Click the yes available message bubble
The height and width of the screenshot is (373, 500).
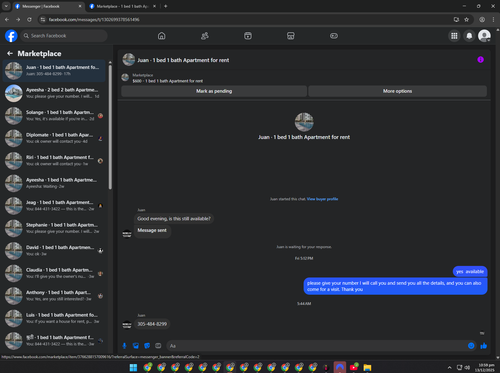[470, 271]
